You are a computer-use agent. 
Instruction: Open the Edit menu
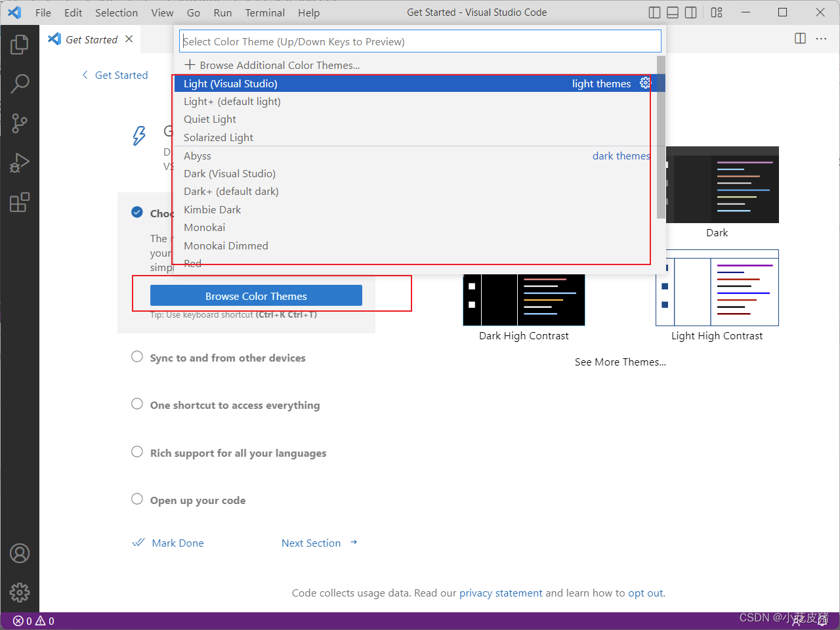coord(73,12)
